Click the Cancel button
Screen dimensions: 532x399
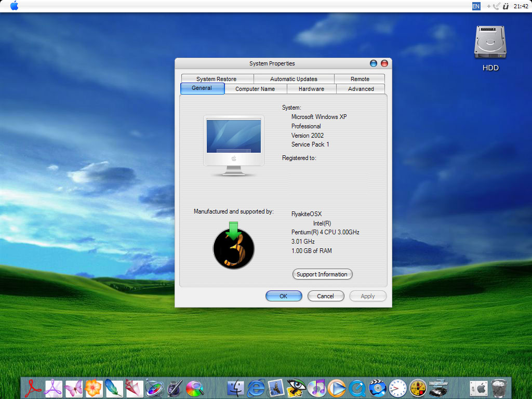tap(326, 296)
